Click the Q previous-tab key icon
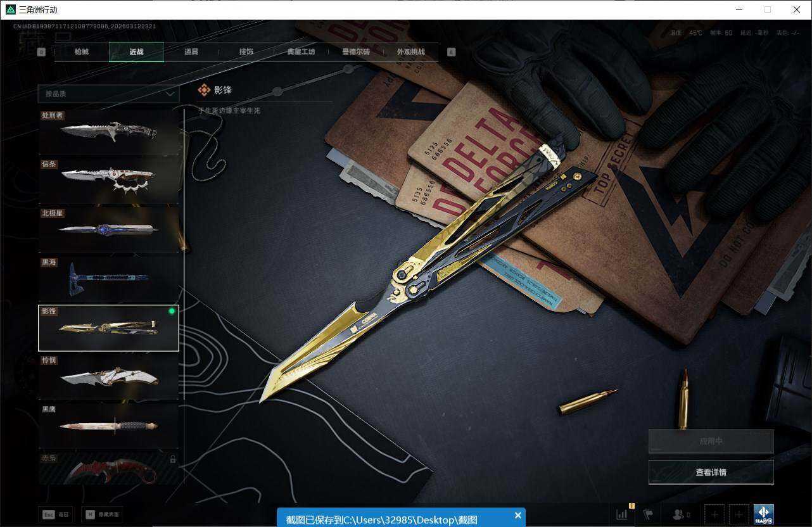This screenshot has height=527, width=812. click(x=41, y=52)
